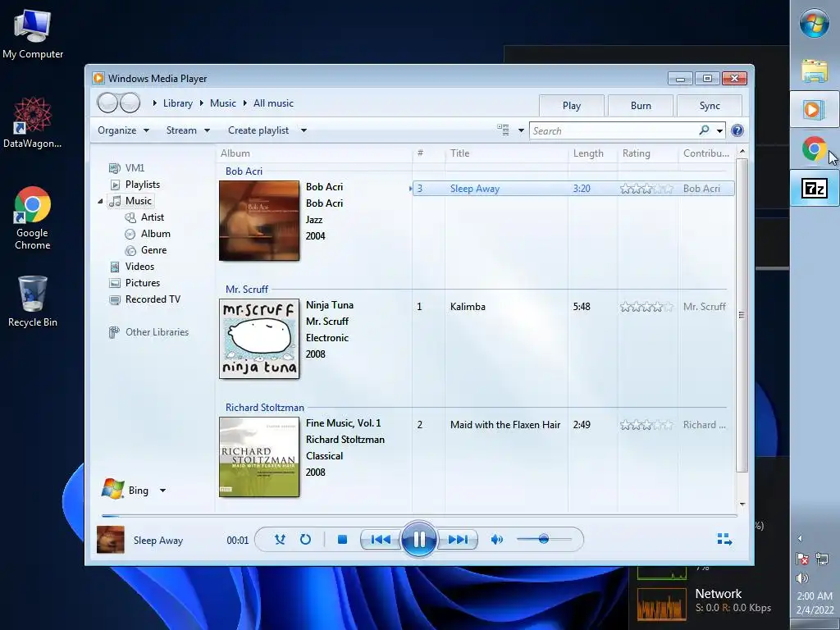This screenshot has width=840, height=630.
Task: Switch to the Play tab
Action: (572, 106)
